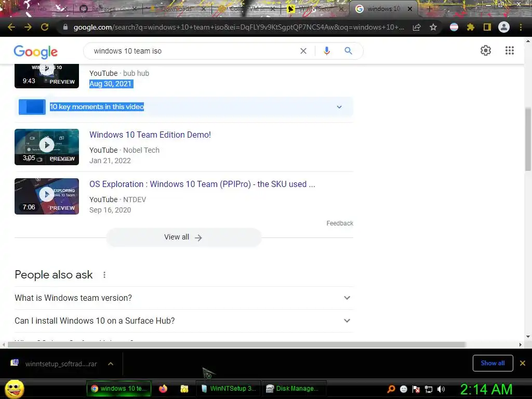Expand 'Can I install Windows 10 on a Surface Hub?'
This screenshot has height=399, width=532.
coord(184,321)
